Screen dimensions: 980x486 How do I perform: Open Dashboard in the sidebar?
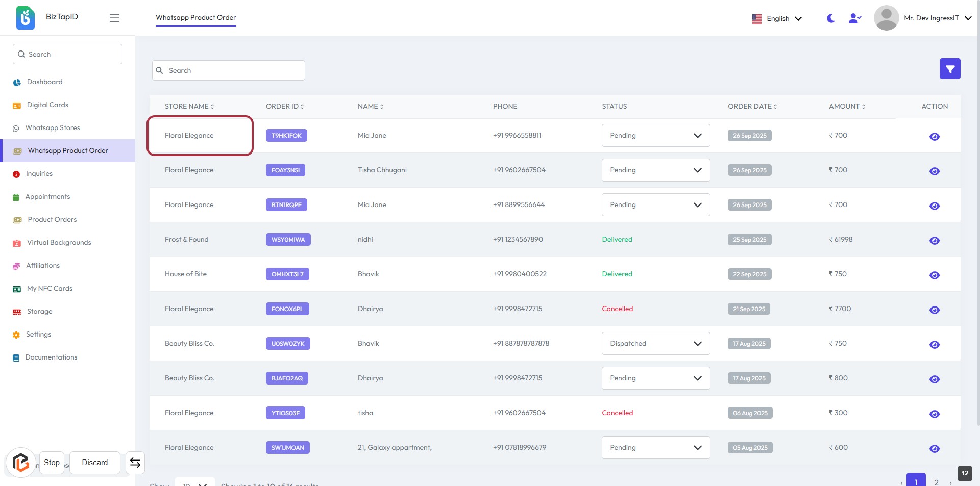pyautogui.click(x=44, y=82)
